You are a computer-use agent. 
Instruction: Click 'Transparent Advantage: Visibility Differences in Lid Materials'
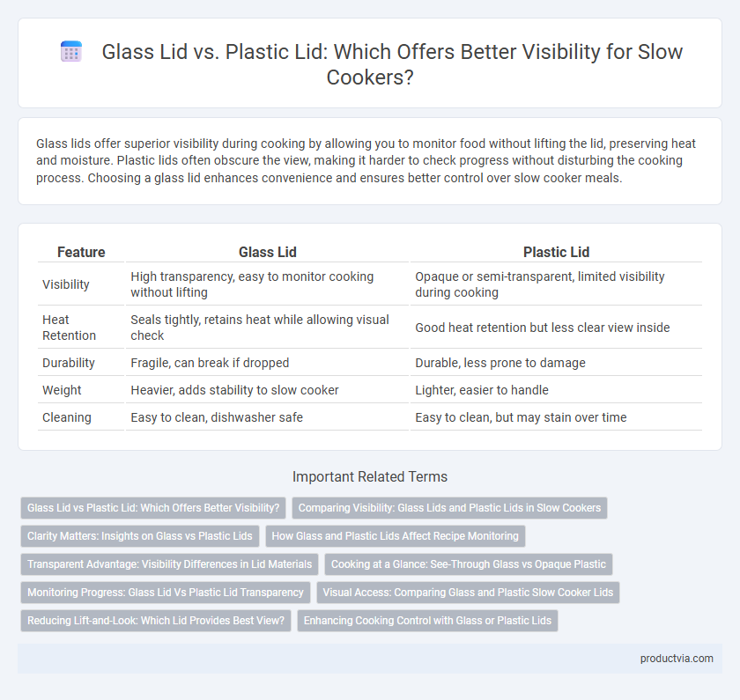169,564
